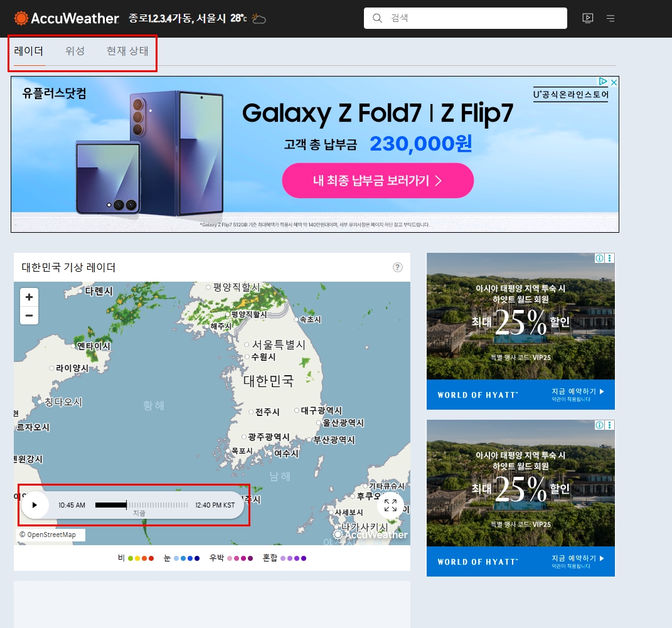The image size is (672, 628).
Task: Click the 혼합 legend label
Action: tap(270, 558)
